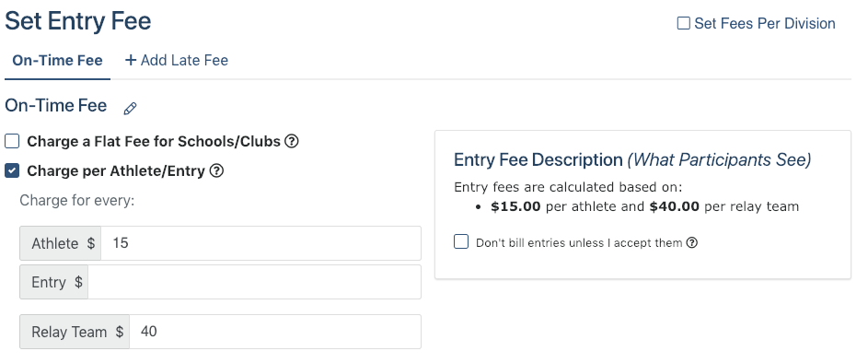Viewport: 868px width, 363px height.
Task: Check Charge a Flat Fee for Schools/Clubs
Action: coord(12,141)
